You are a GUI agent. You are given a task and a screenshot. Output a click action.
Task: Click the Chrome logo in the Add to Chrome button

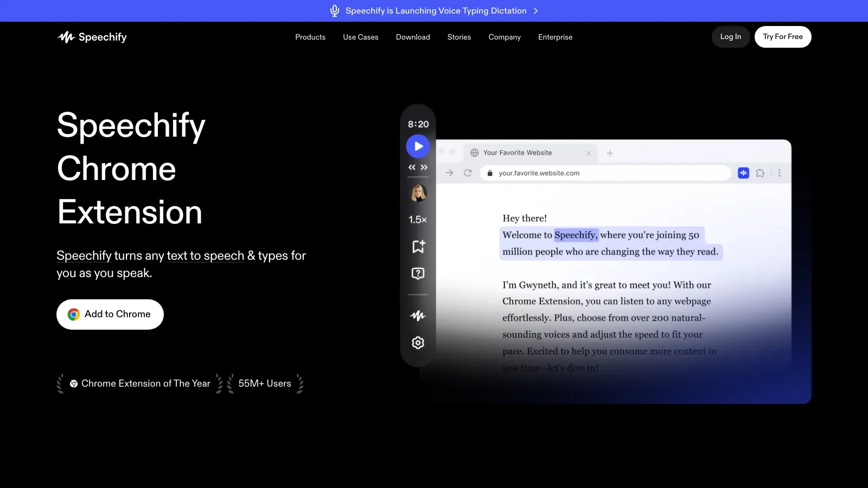tap(74, 314)
